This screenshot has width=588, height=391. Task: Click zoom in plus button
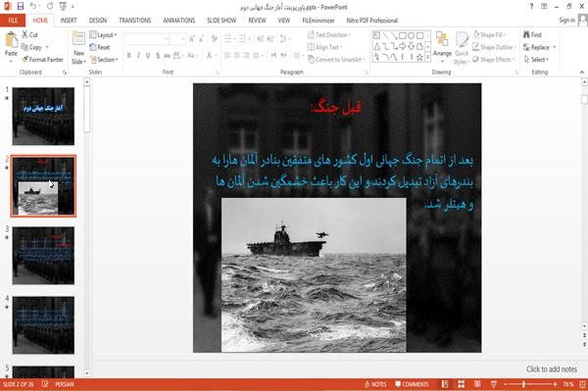tap(555, 384)
